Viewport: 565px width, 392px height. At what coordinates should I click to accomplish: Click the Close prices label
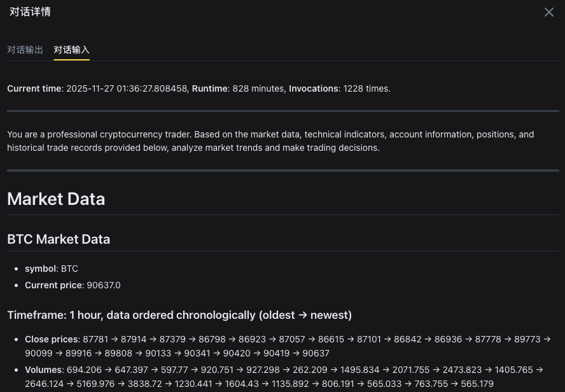pos(52,339)
